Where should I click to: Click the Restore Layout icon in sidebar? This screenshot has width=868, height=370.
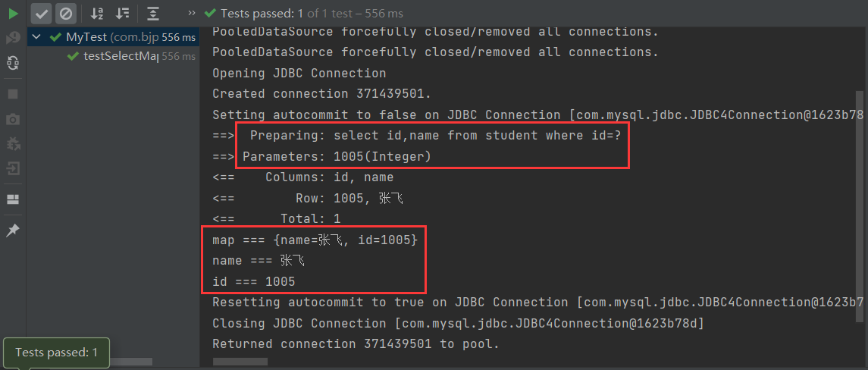pyautogui.click(x=13, y=199)
